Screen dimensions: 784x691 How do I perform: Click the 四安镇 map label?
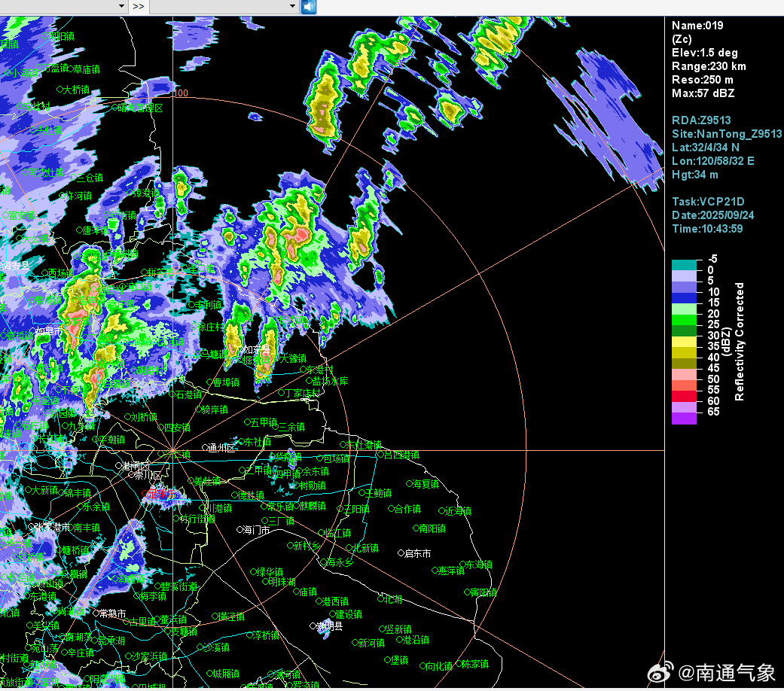[177, 428]
